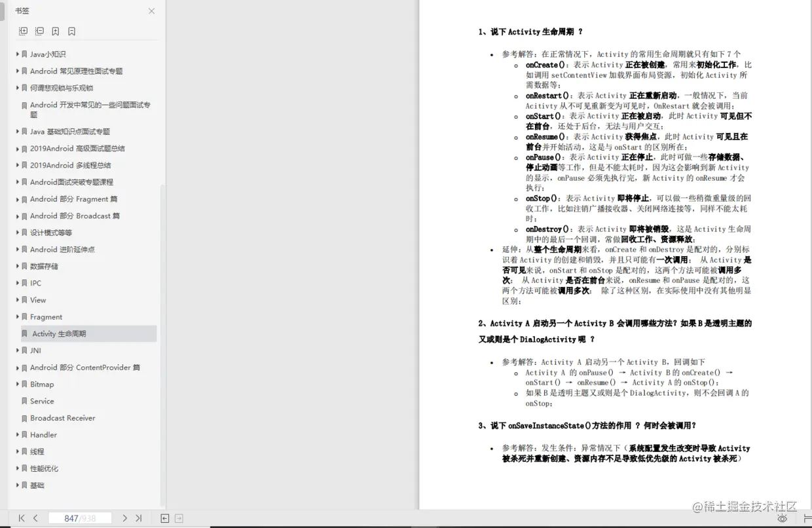Open the Handler bookmark entry

tap(43, 435)
